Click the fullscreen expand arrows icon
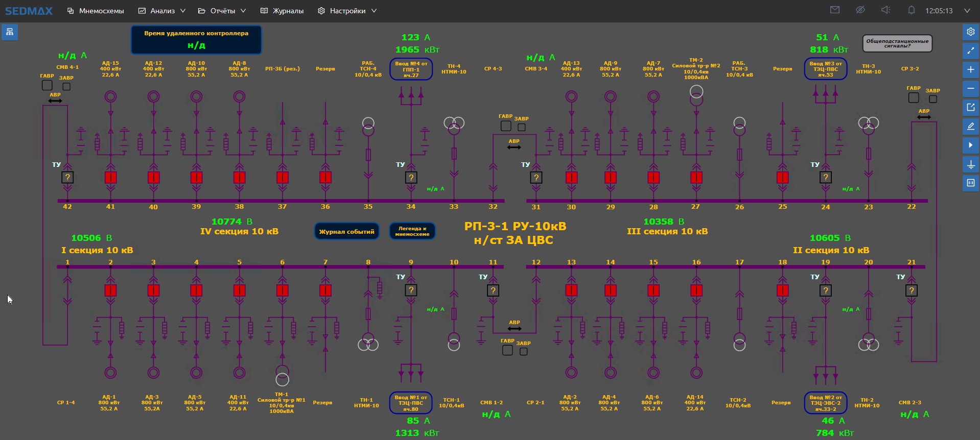The width and height of the screenshot is (980, 440). (970, 51)
